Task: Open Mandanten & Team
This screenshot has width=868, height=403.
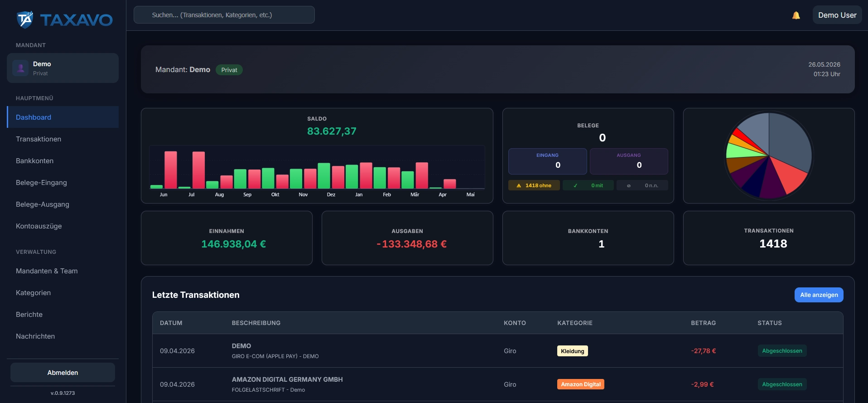Action: pos(63,271)
